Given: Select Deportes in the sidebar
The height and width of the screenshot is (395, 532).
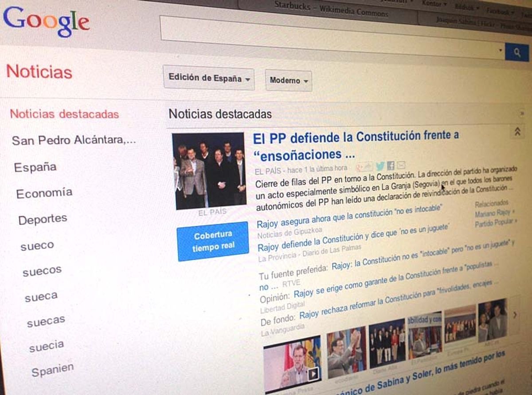Looking at the screenshot, I should tap(43, 219).
